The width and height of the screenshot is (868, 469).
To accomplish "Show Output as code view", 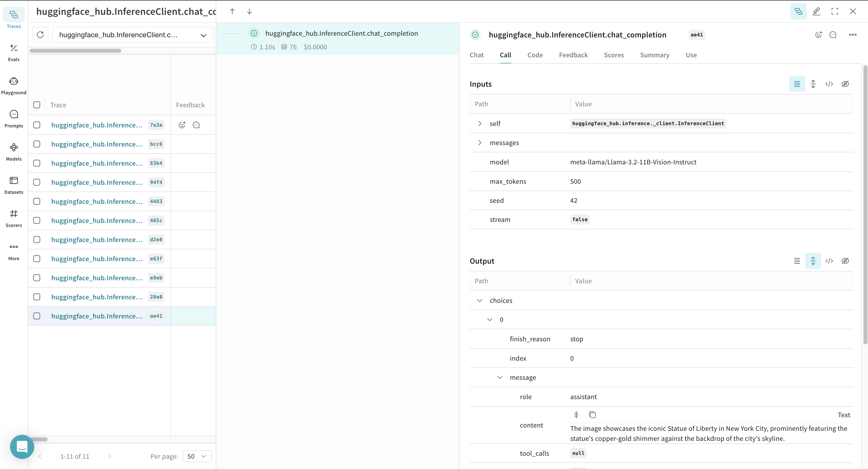I will (x=829, y=261).
